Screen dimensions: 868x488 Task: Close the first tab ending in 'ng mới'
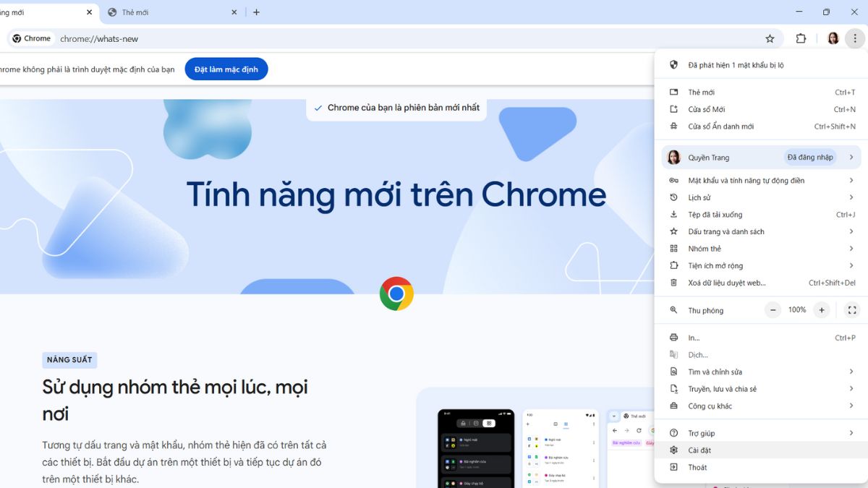pos(89,12)
